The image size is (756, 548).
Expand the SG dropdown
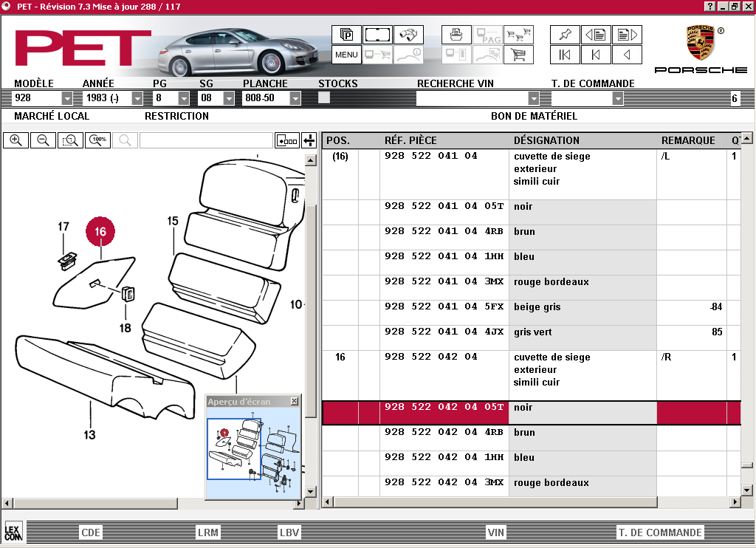click(x=229, y=98)
